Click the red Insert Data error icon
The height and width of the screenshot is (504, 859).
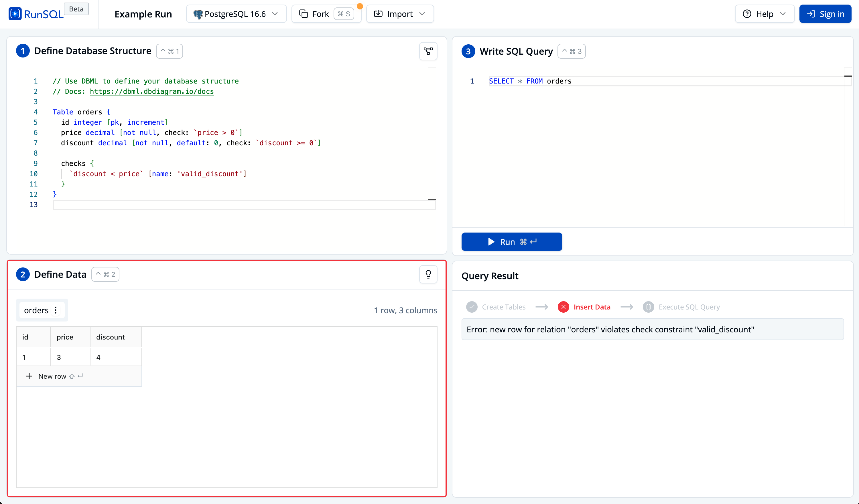[x=563, y=307]
